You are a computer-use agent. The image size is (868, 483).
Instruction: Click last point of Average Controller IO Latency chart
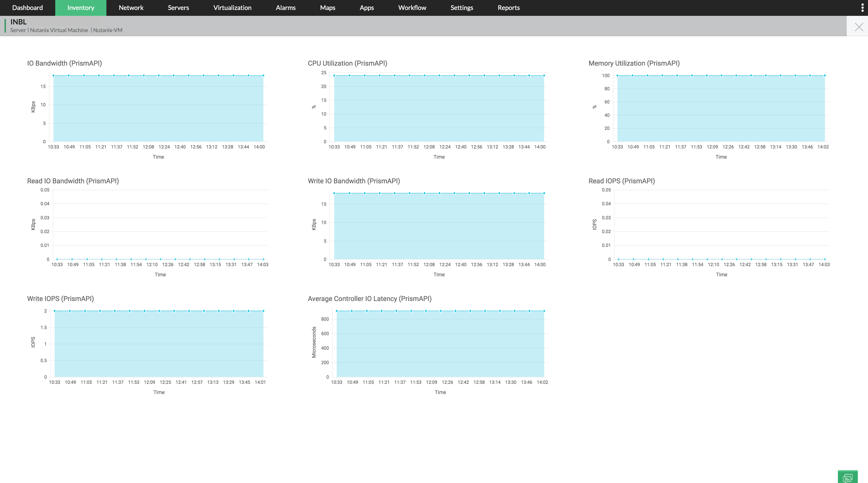pyautogui.click(x=544, y=311)
